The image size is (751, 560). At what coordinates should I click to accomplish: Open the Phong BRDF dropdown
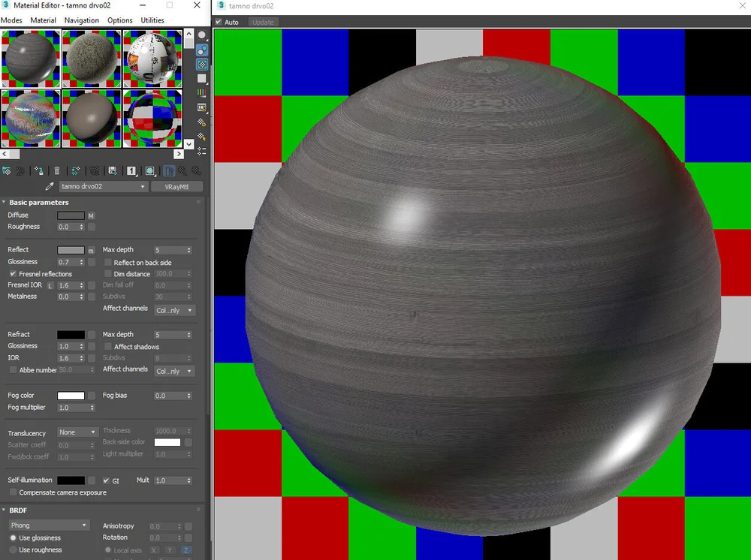[47, 525]
